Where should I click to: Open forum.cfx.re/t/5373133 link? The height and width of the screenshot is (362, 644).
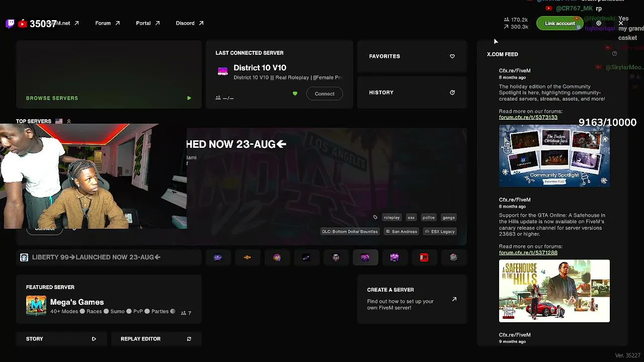coord(528,117)
